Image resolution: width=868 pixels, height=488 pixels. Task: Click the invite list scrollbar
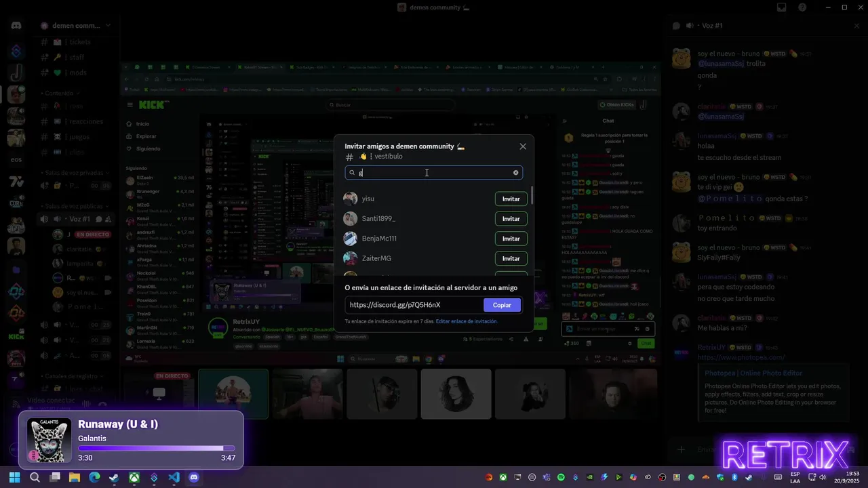tap(532, 197)
